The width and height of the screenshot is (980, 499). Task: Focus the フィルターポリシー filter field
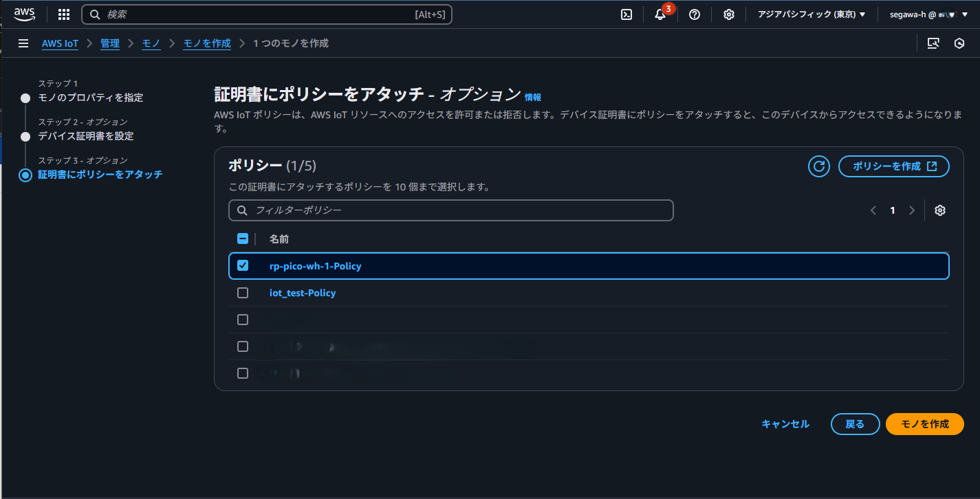(x=451, y=210)
